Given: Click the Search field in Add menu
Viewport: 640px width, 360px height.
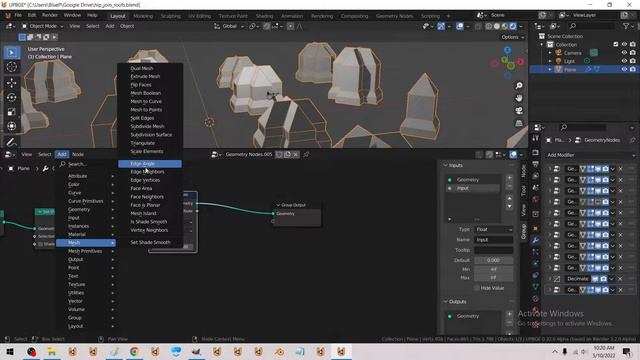Looking at the screenshot, I should [87, 164].
